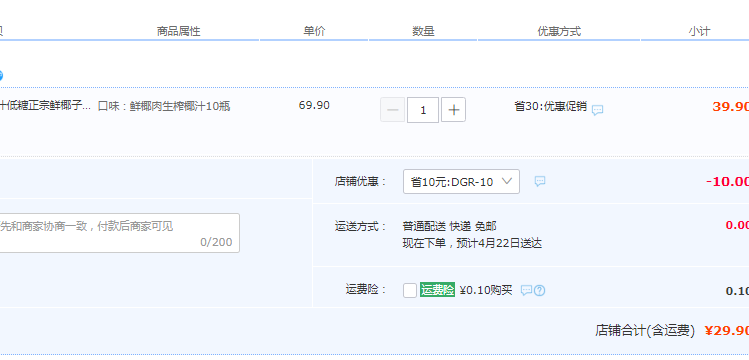749x360 pixels.
Task: Click the product title 低糖正宗鲜椰子
Action: (45, 106)
